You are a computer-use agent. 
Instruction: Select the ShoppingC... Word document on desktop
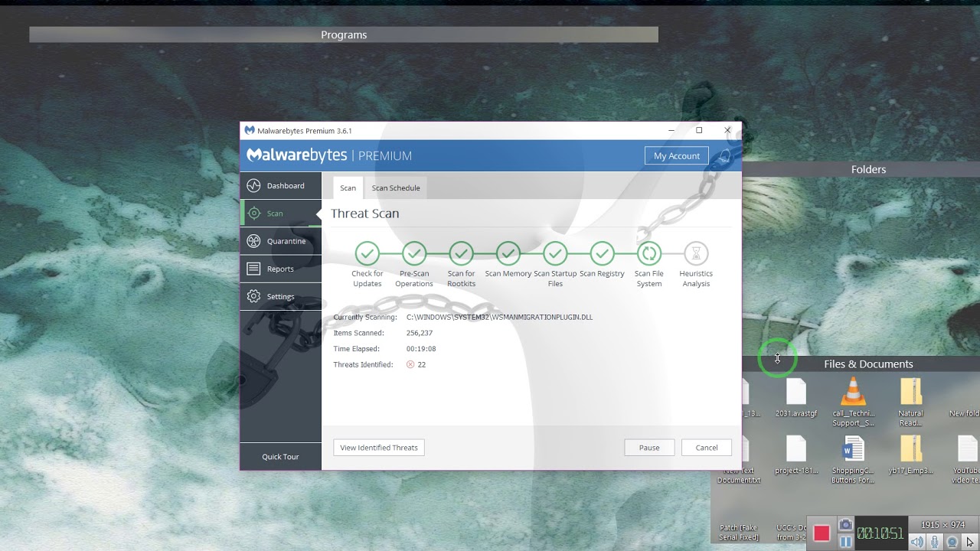[853, 460]
